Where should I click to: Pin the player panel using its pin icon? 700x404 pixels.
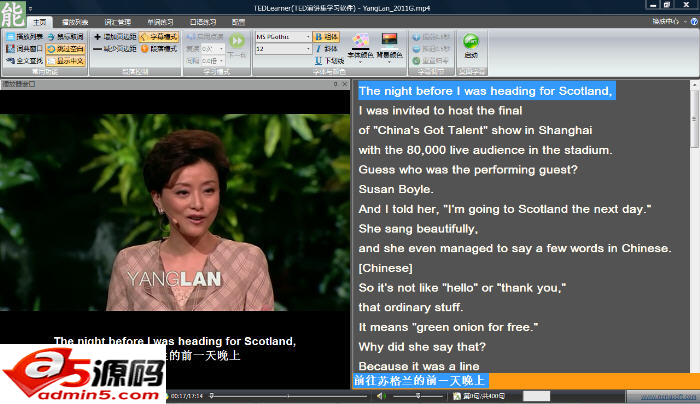pyautogui.click(x=335, y=84)
